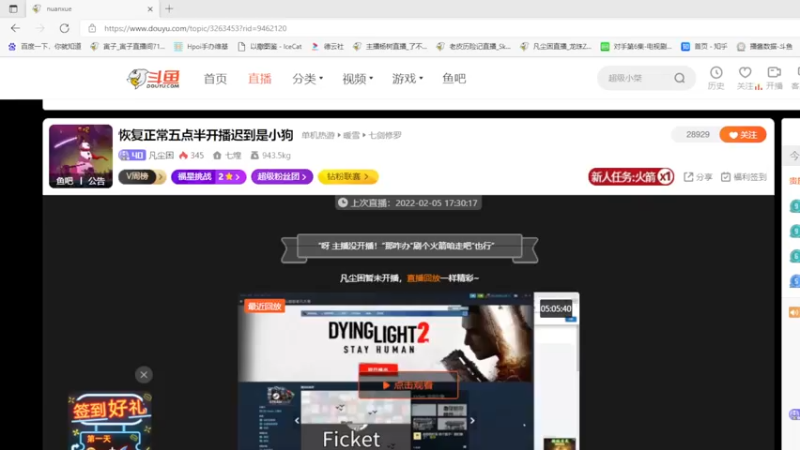The image size is (800, 450).
Task: Open the 首页 - 知乎 bookmark
Action: click(x=704, y=46)
